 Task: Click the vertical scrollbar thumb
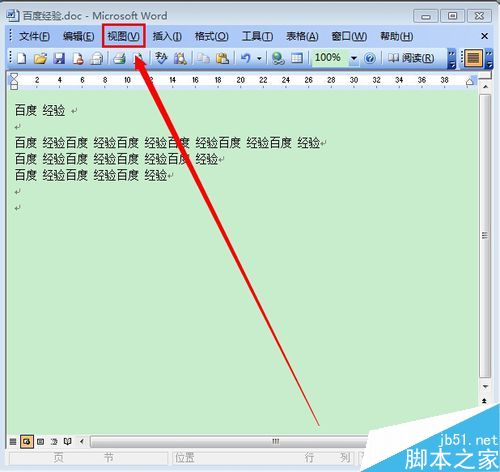coord(485,236)
